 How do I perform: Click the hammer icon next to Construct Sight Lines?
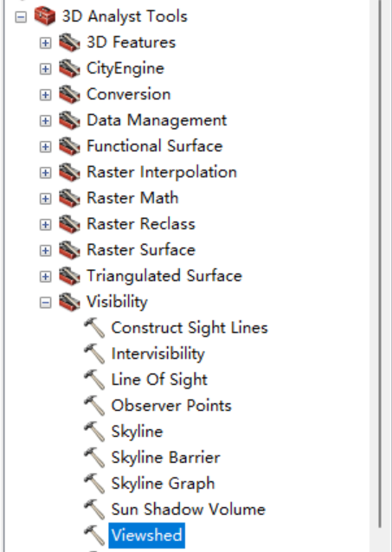tap(94, 328)
